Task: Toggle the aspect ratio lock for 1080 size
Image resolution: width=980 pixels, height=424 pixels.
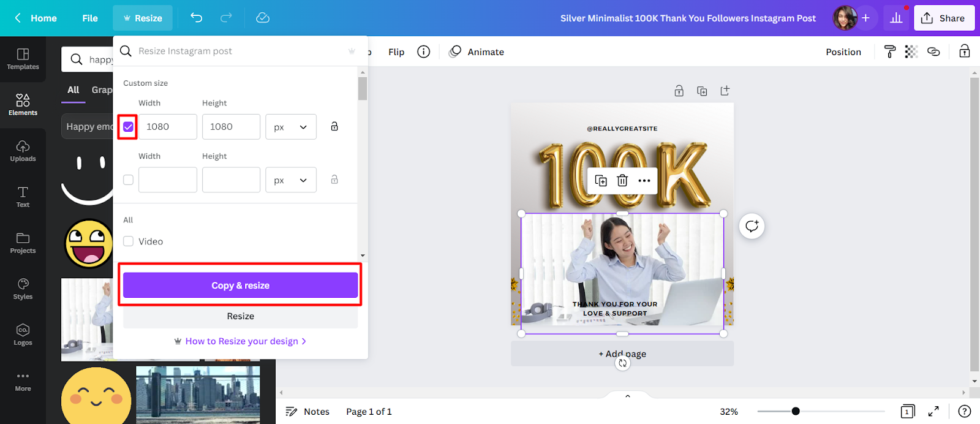Action: tap(334, 126)
